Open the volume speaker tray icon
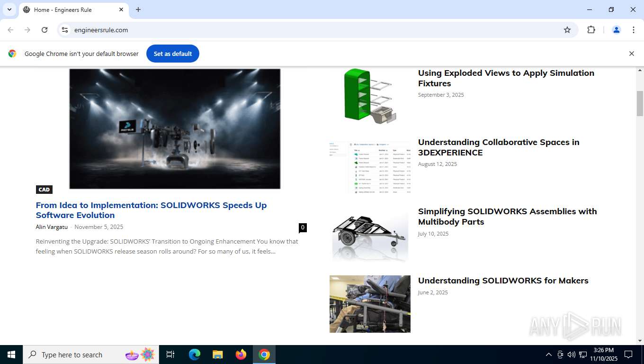 pyautogui.click(x=572, y=355)
